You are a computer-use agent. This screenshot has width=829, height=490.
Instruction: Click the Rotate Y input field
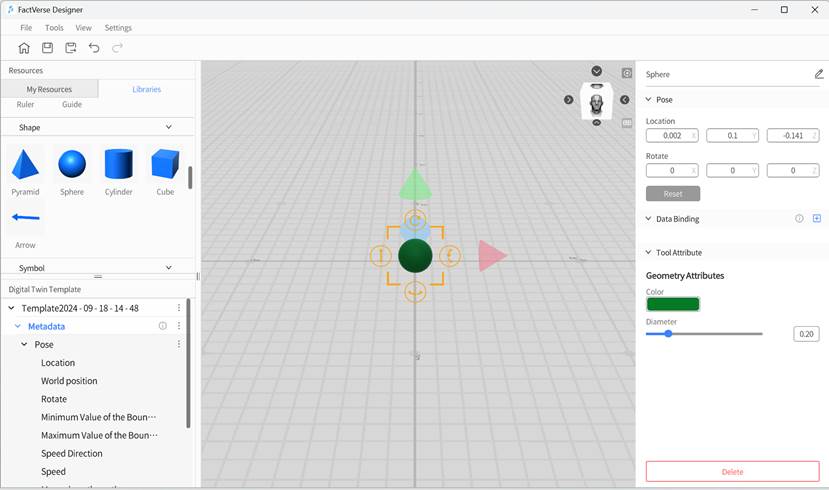point(732,170)
